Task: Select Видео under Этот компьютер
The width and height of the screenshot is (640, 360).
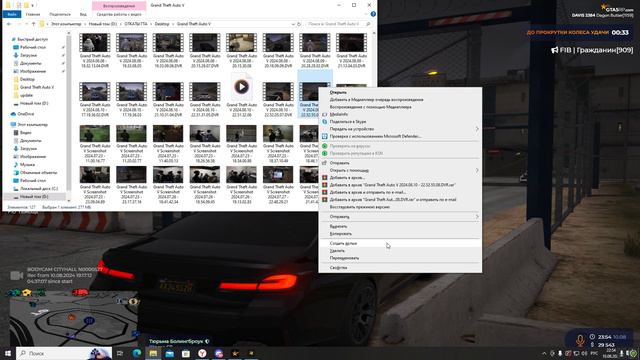Action: click(26, 133)
